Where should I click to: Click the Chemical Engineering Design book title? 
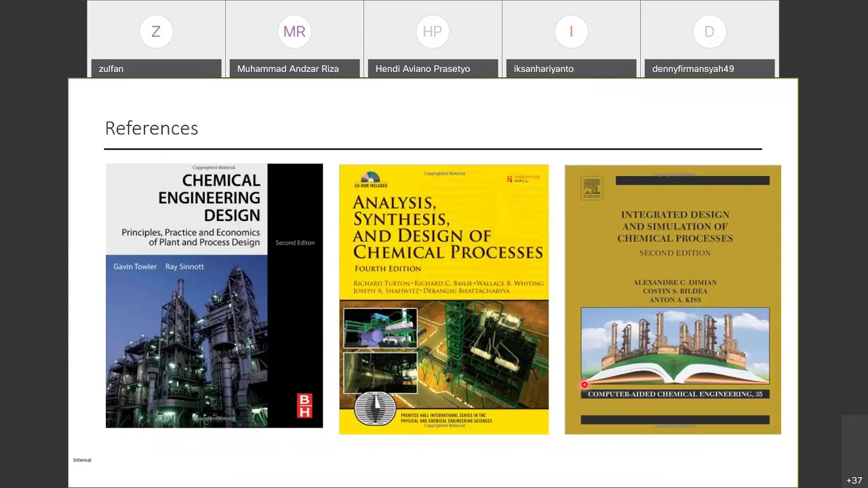click(x=210, y=197)
